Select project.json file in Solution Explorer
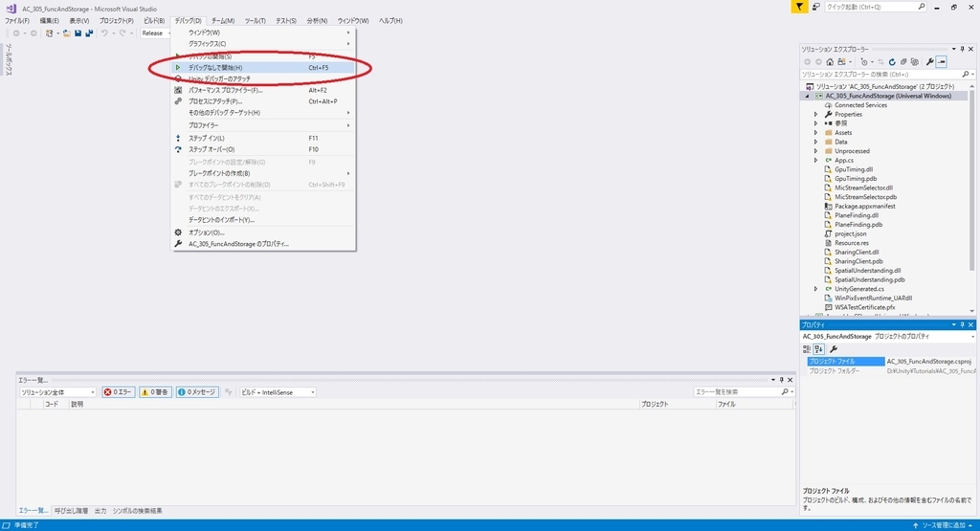Viewport: 980px width, 531px height. pos(851,233)
